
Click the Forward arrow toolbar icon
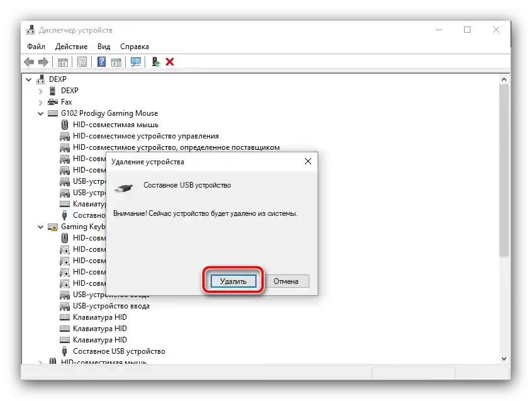[43, 62]
